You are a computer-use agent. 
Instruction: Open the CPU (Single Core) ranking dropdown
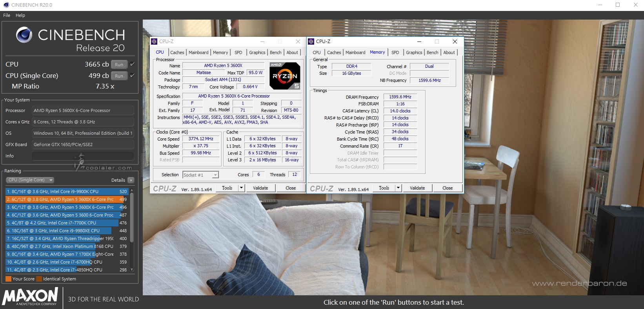pos(30,180)
